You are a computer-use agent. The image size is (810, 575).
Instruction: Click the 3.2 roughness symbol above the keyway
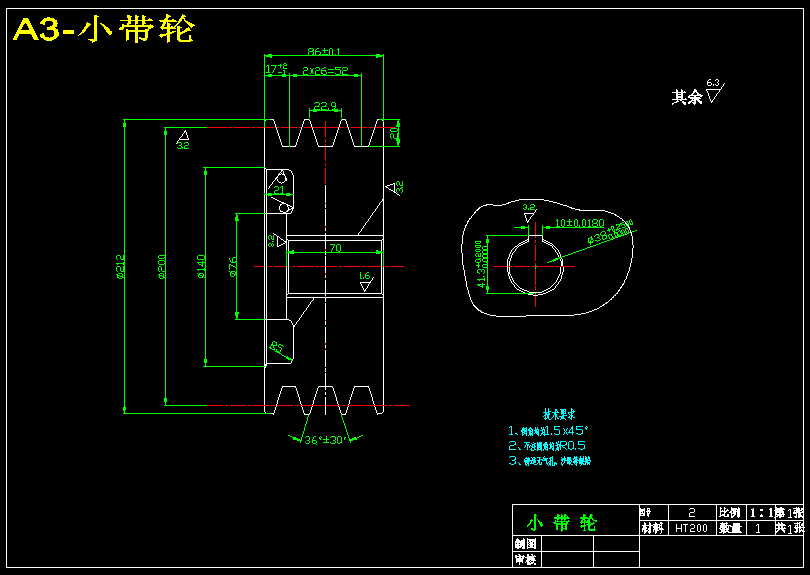coord(528,212)
